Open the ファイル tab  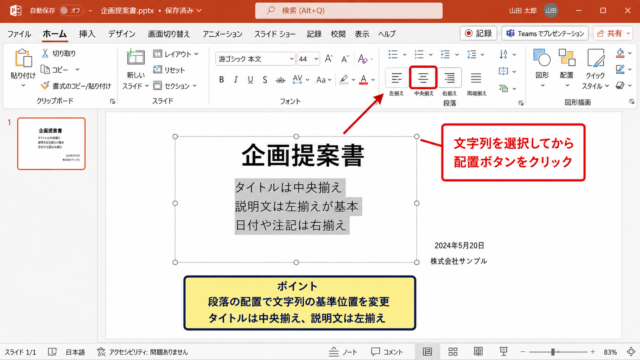19,34
